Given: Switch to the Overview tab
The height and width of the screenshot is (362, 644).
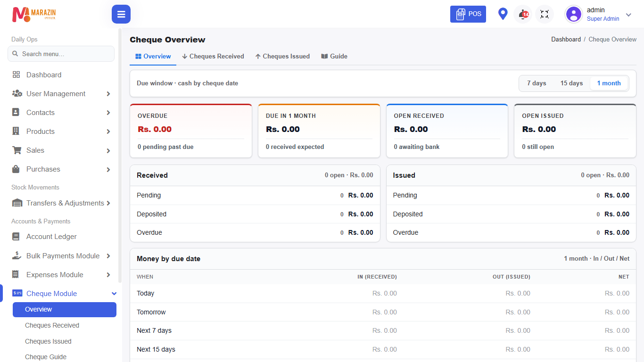Looking at the screenshot, I should click(153, 57).
